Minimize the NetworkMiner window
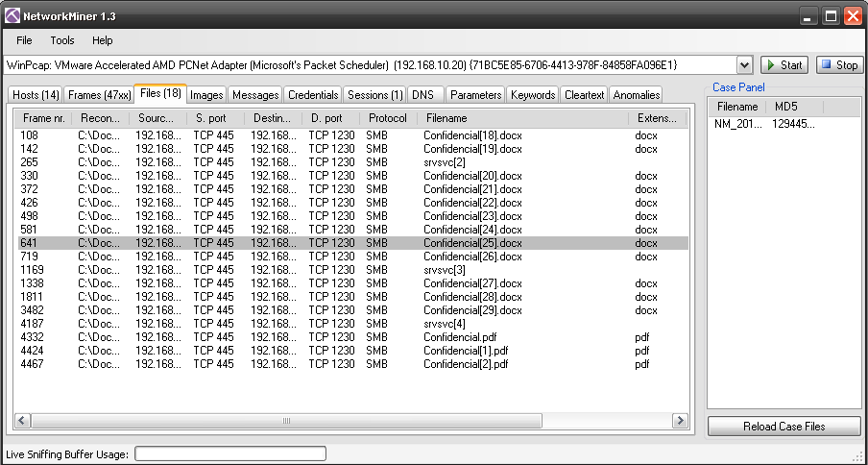868x465 pixels. pos(808,16)
